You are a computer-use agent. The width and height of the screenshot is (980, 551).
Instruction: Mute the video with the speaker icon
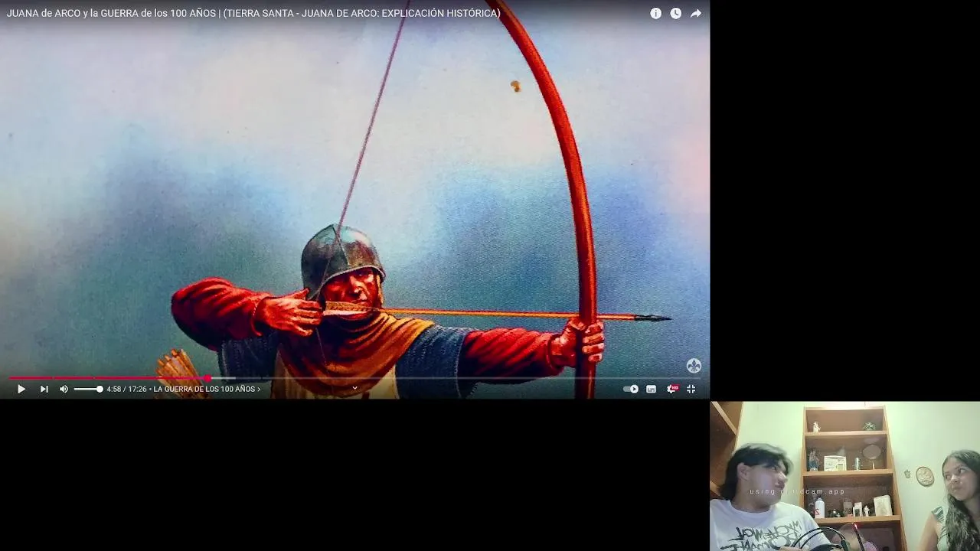click(64, 389)
